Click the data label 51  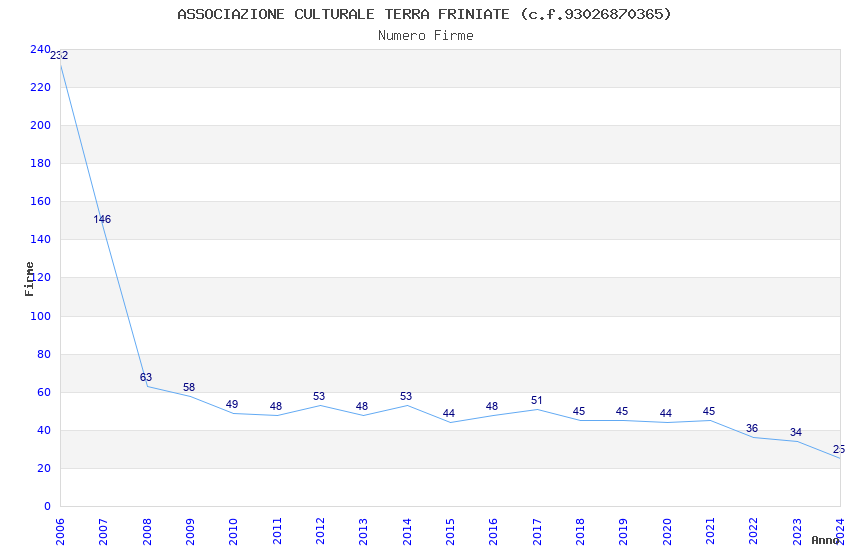coord(537,400)
